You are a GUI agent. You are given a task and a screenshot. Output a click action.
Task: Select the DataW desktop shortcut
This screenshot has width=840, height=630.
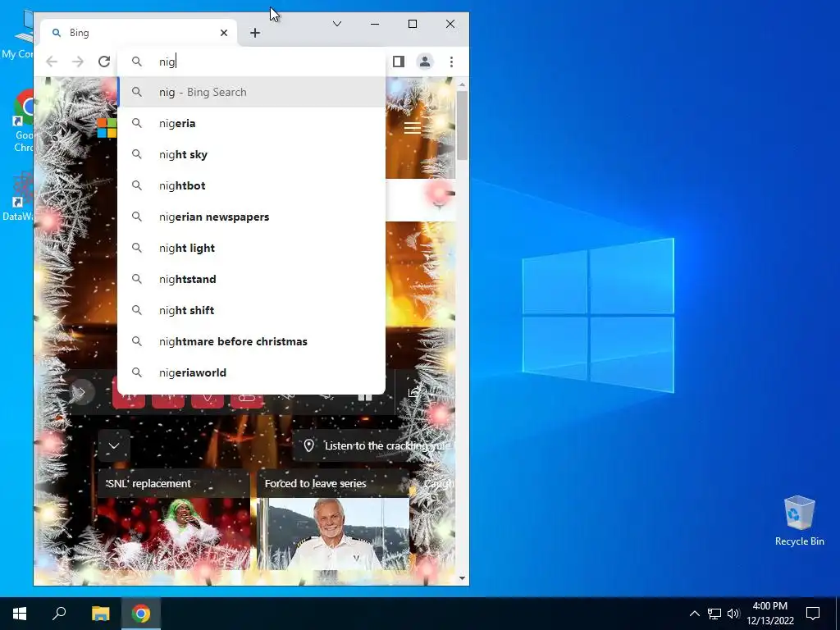point(18,196)
